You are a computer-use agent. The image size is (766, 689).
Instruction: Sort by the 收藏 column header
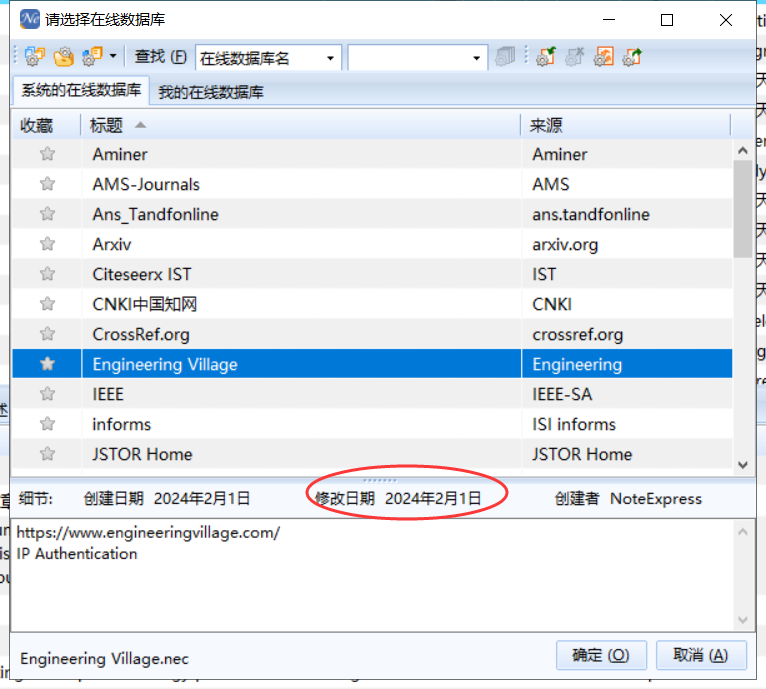pos(46,125)
